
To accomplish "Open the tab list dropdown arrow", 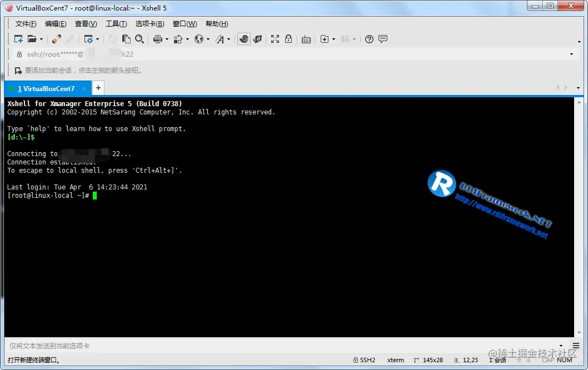I will coord(578,88).
